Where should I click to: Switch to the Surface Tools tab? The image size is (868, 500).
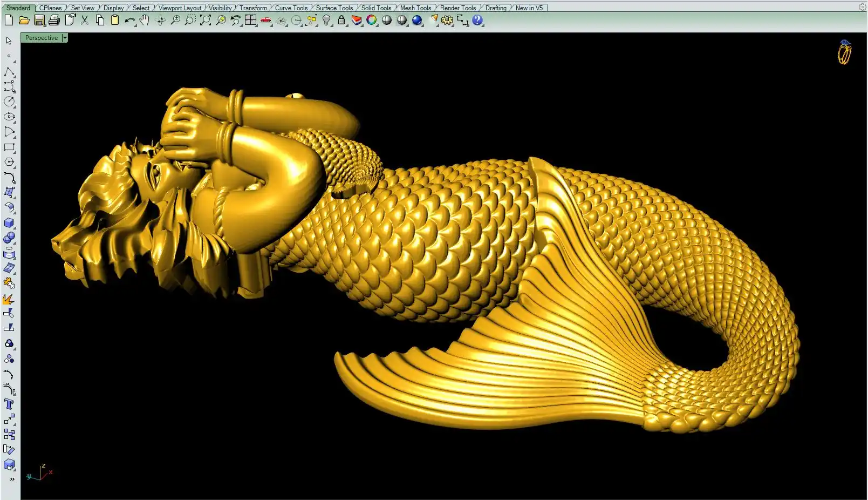point(334,8)
